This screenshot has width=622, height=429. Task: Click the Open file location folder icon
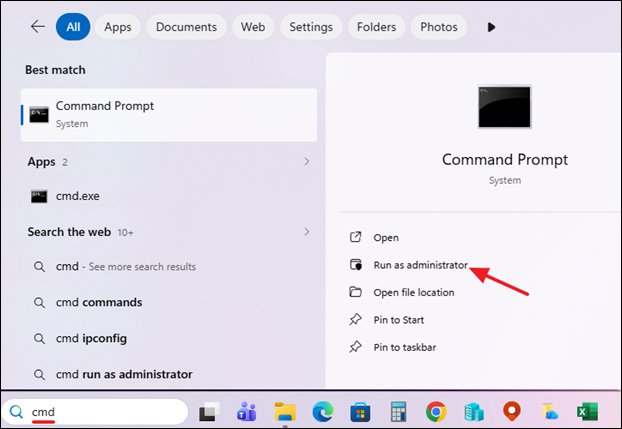(x=355, y=292)
